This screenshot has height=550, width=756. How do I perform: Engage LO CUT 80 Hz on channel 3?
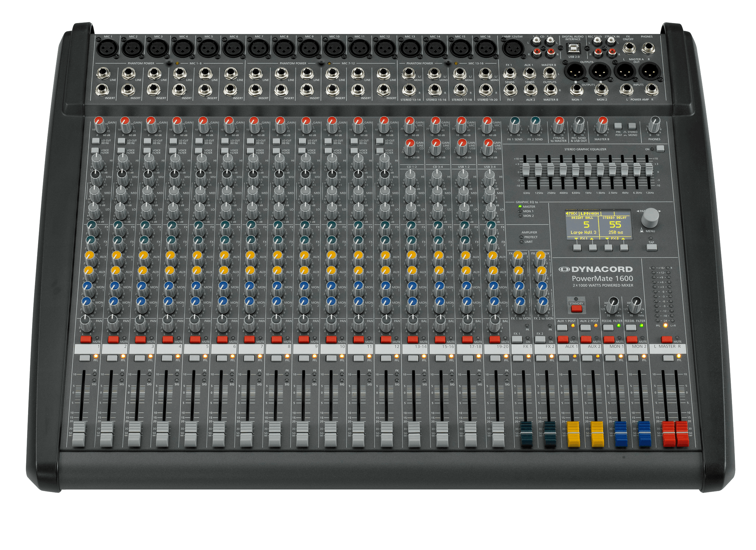(x=147, y=141)
